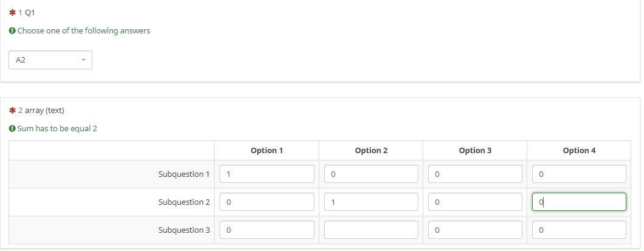Click the focused Subquestion 2 Option 4 field
Image resolution: width=644 pixels, height=251 pixels.
(x=579, y=202)
